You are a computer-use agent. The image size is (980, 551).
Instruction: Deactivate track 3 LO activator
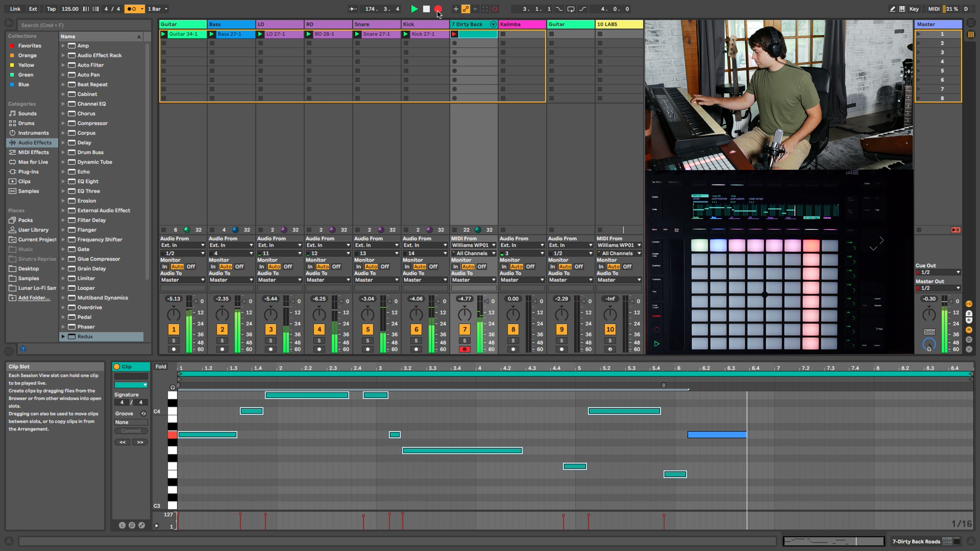pos(271,329)
